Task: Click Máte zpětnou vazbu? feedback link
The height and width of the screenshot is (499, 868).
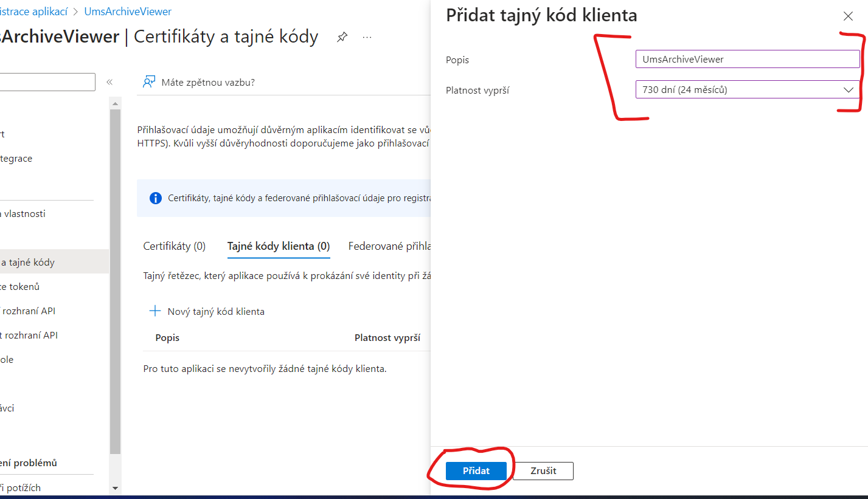Action: tap(208, 82)
